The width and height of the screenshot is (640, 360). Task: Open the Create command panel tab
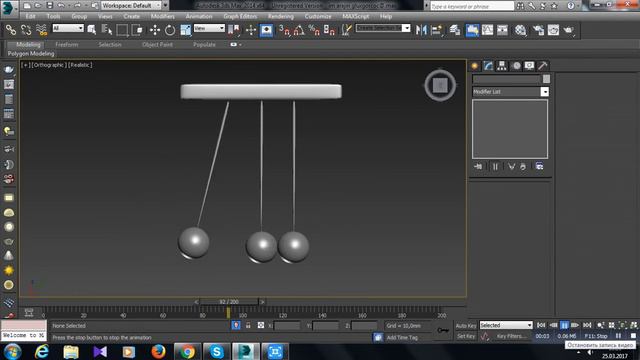475,66
